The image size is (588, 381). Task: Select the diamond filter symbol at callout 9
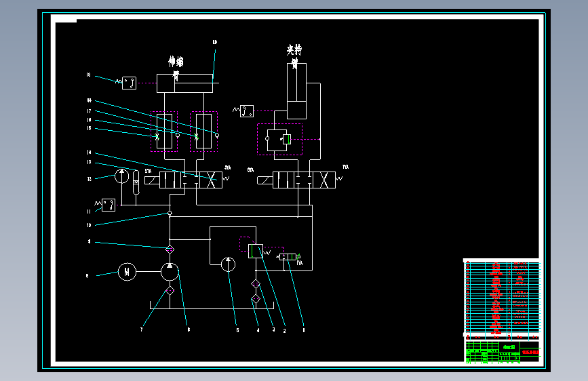pyautogui.click(x=170, y=249)
